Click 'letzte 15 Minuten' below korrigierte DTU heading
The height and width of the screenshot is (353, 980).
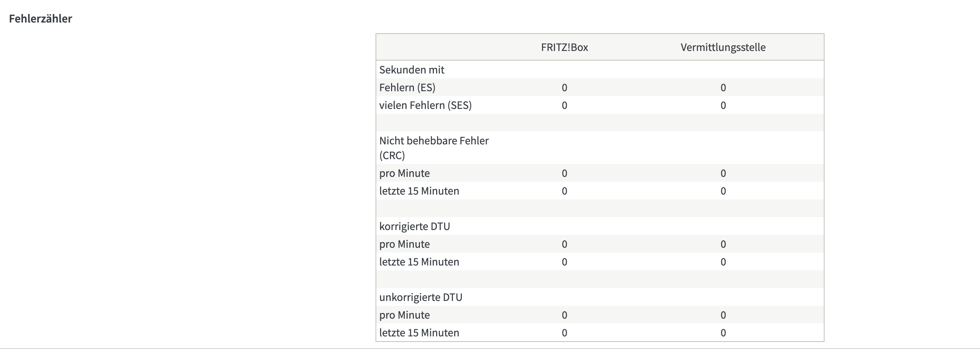419,262
